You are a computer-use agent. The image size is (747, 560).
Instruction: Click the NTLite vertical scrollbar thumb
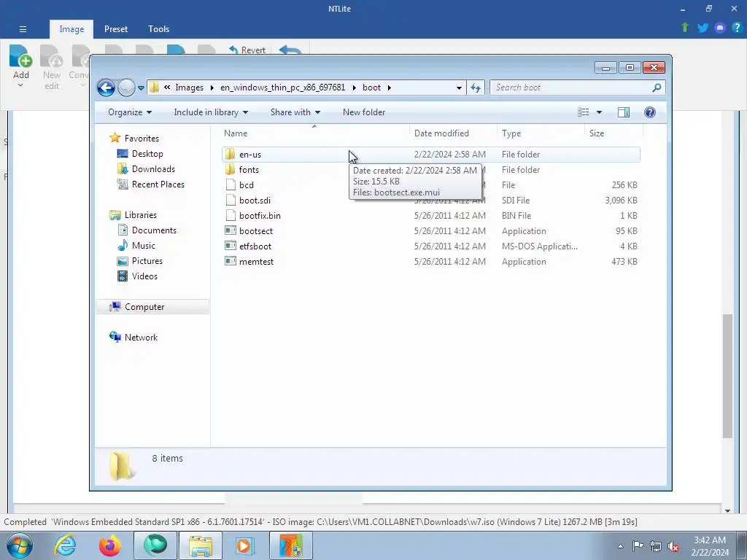point(727,376)
